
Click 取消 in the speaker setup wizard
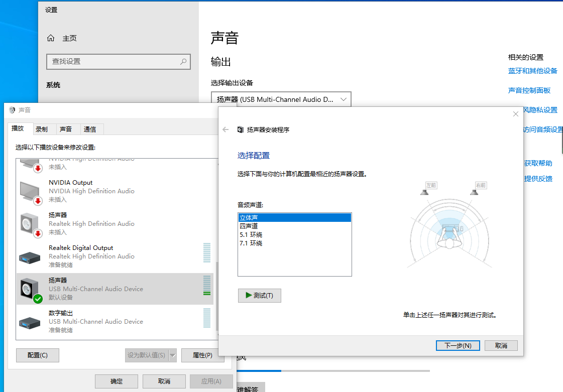(501, 345)
